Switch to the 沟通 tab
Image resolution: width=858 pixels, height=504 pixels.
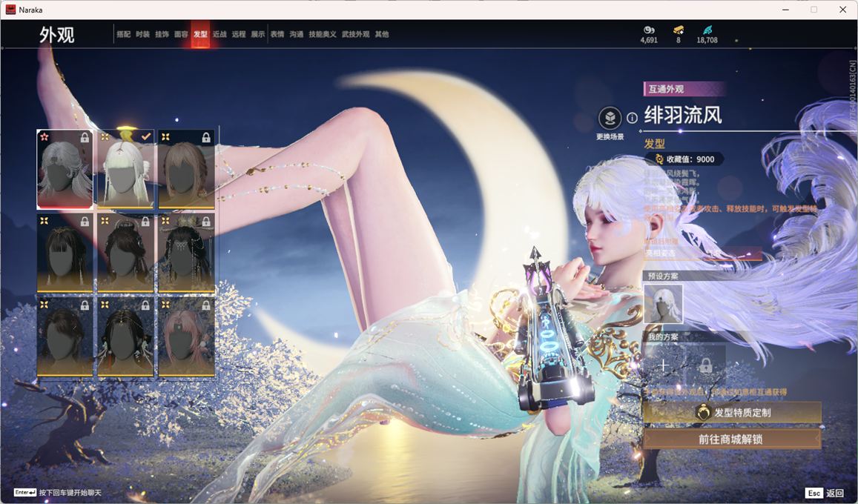coord(297,34)
